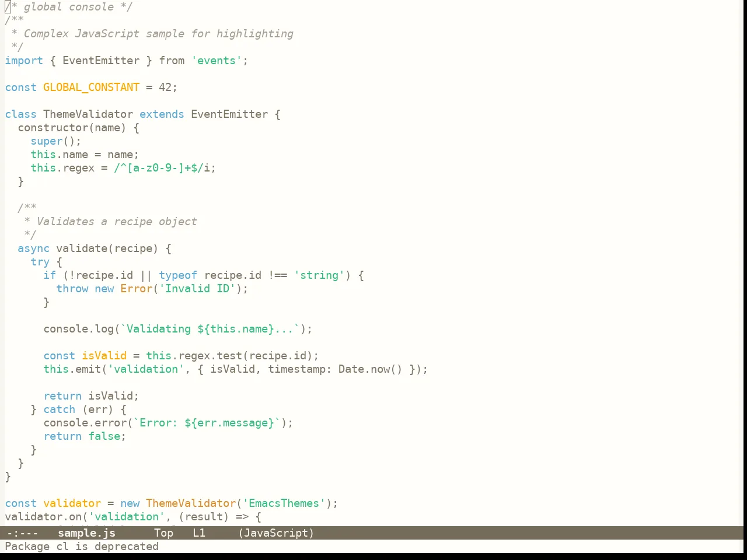Click the sample.js buffer name in mode line
The width and height of the screenshot is (747, 560).
[86, 533]
